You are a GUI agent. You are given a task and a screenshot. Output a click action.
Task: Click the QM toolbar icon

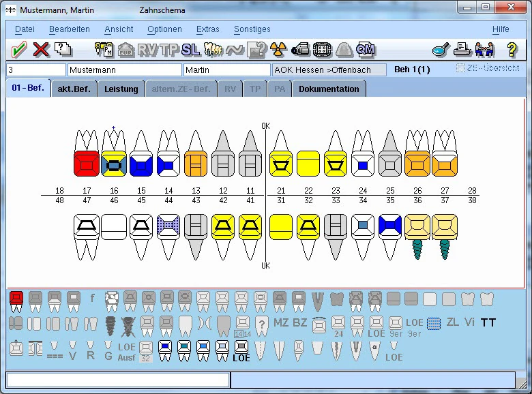[366, 50]
